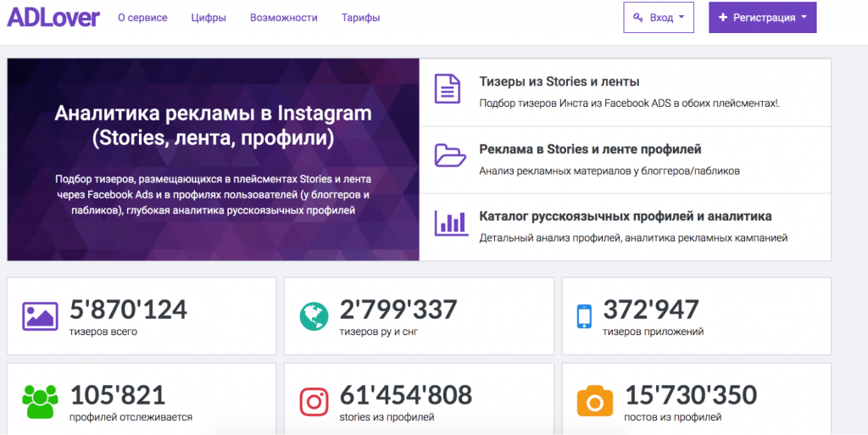Click the orange camera icon for постов из профилей
868x435 pixels.
point(595,401)
